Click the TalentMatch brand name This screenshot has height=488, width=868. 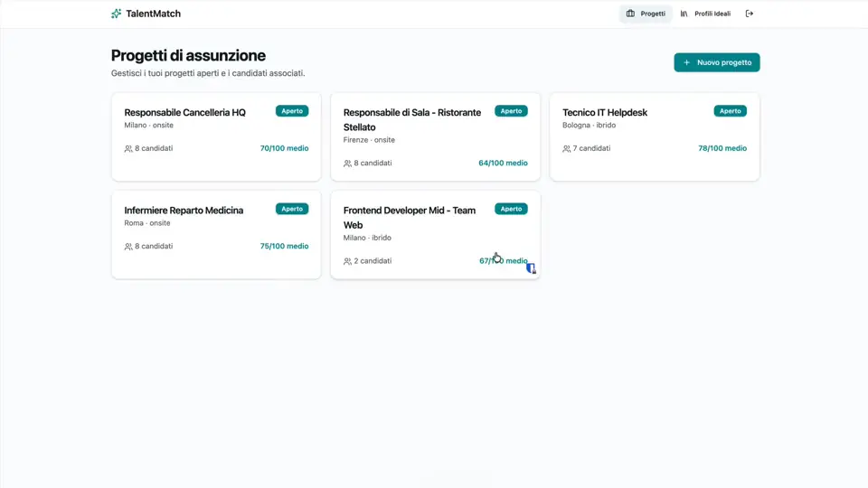tap(154, 14)
